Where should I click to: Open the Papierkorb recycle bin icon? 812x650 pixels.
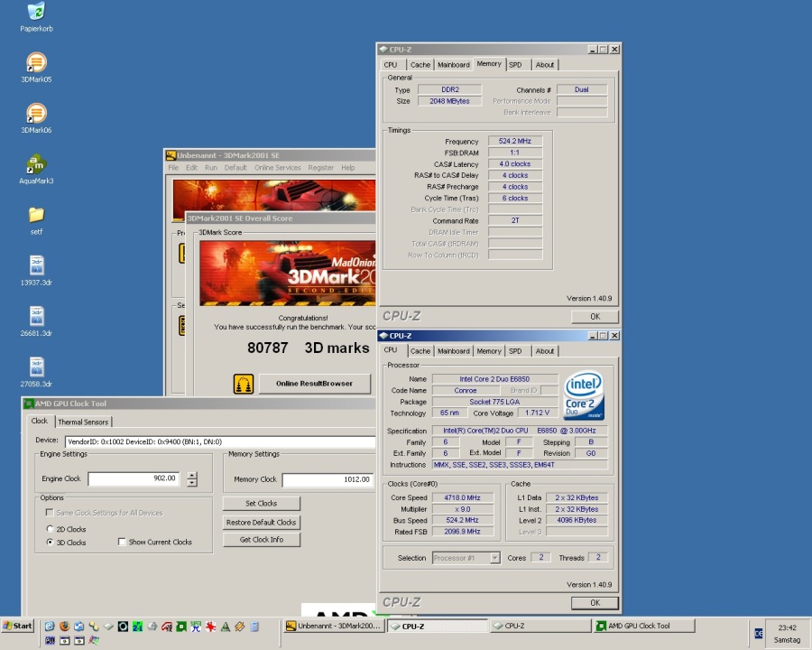click(36, 12)
